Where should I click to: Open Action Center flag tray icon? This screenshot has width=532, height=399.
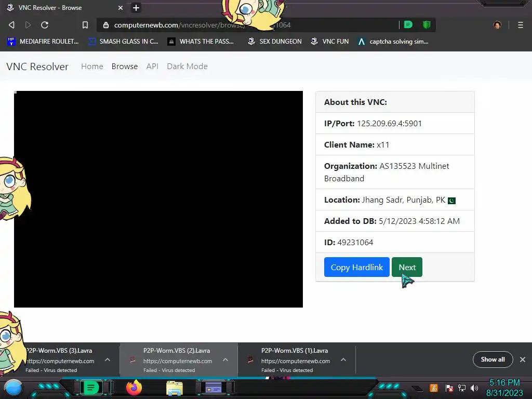[x=449, y=388]
